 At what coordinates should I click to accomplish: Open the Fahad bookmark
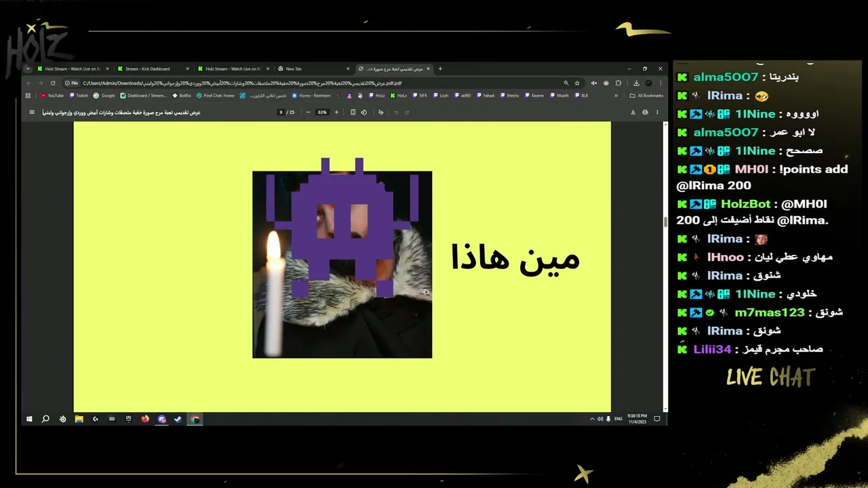[486, 96]
